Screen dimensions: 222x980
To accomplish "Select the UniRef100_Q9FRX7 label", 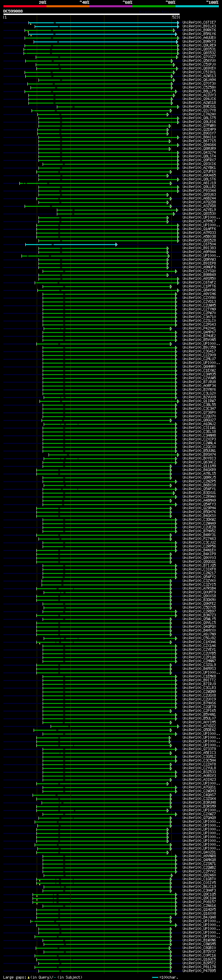I will (x=199, y=160).
